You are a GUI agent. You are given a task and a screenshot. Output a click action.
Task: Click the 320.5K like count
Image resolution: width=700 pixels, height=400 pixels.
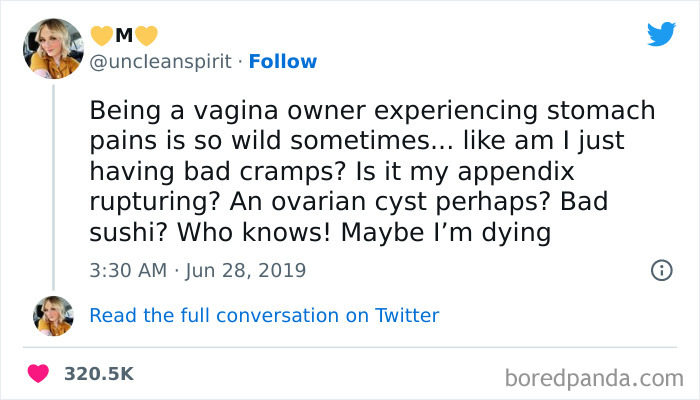(x=98, y=373)
